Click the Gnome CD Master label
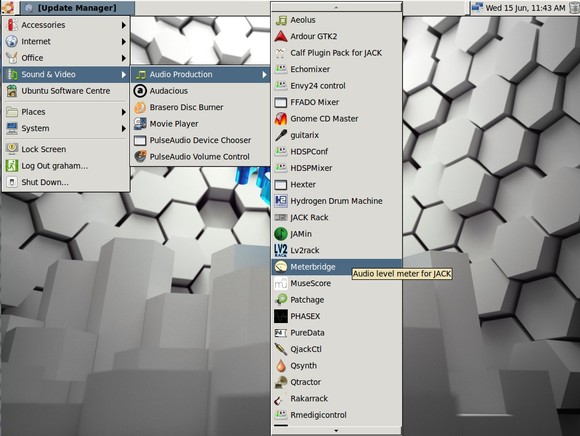Viewport: 580px width, 436px height. pos(324,119)
